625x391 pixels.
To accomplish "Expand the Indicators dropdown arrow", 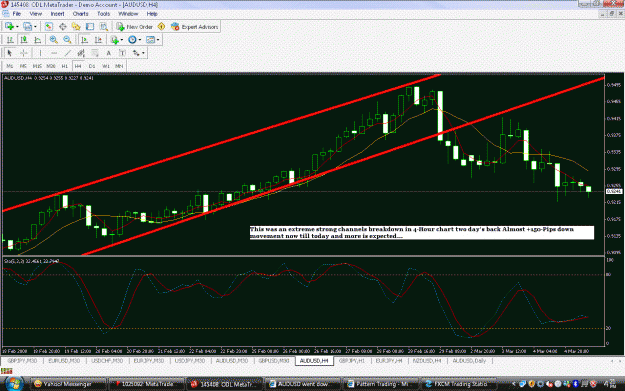I will click(122, 40).
